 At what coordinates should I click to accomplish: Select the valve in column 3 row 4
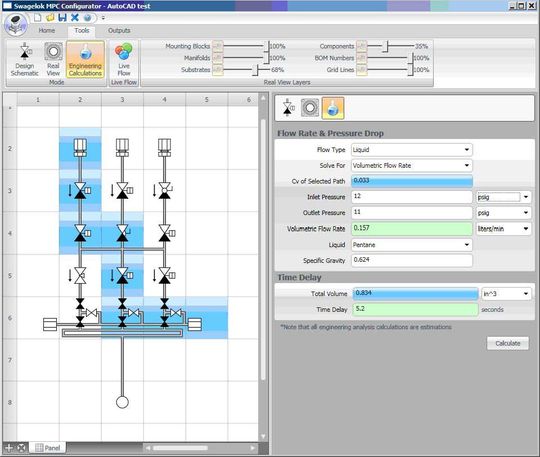pos(123,233)
